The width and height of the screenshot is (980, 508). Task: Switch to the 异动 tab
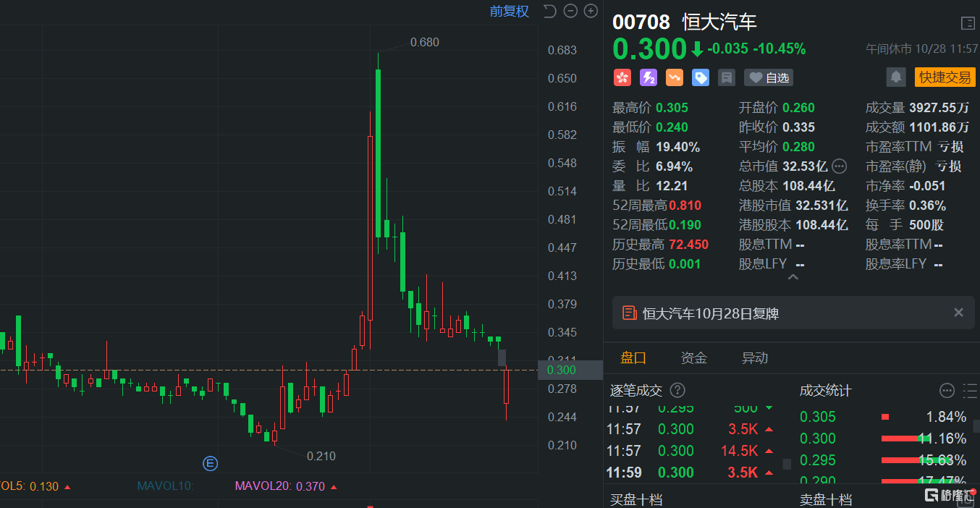[755, 357]
